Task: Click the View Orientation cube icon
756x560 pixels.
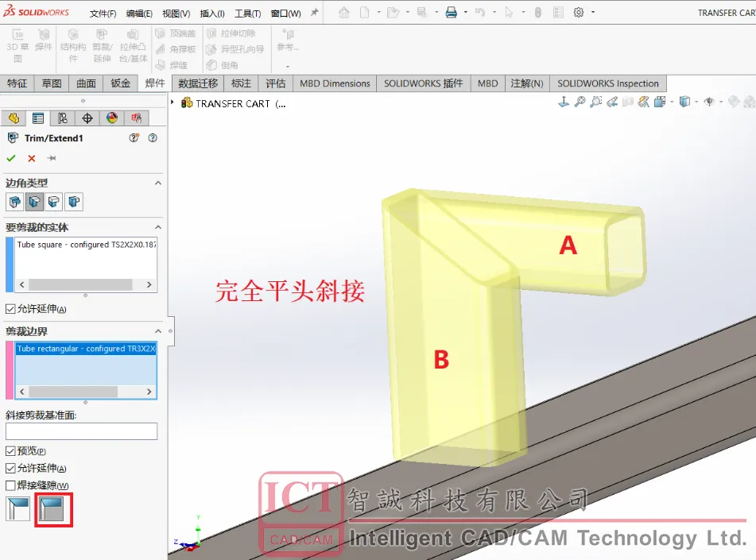Action: (660, 102)
